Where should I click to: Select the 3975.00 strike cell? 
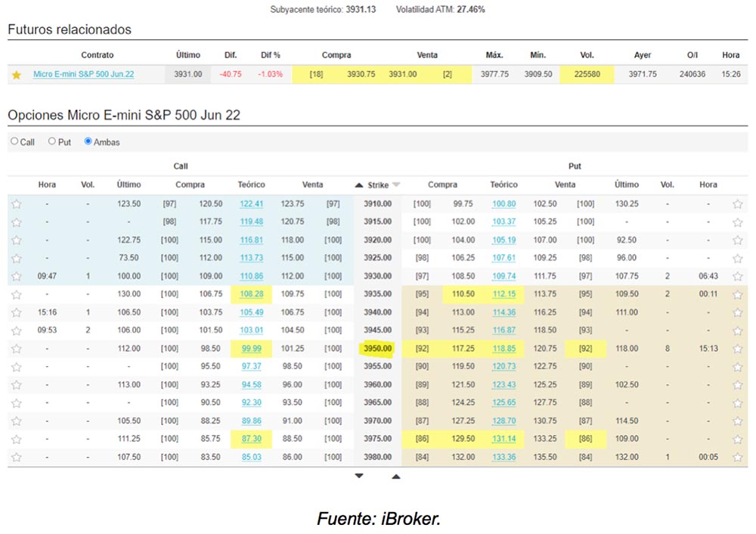click(x=377, y=439)
